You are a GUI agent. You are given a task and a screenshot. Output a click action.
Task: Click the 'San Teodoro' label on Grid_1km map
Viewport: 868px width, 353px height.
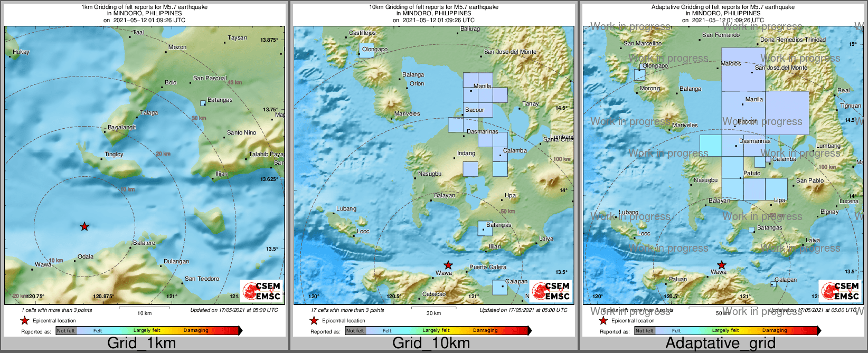tap(202, 279)
